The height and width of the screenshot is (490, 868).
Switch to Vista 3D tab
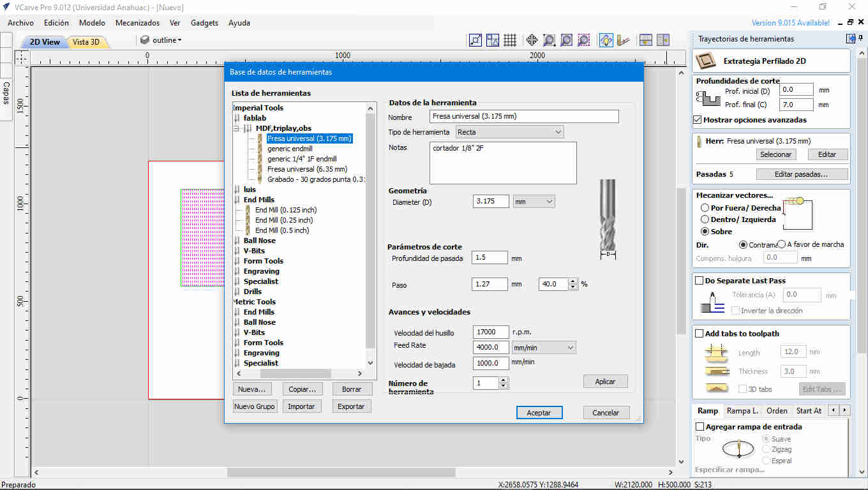(86, 42)
